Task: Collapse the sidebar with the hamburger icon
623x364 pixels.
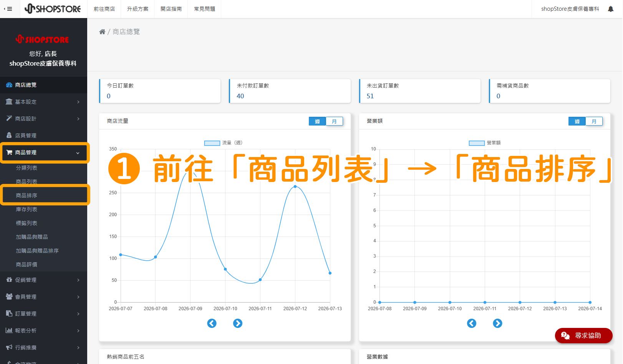Action: tap(8, 9)
